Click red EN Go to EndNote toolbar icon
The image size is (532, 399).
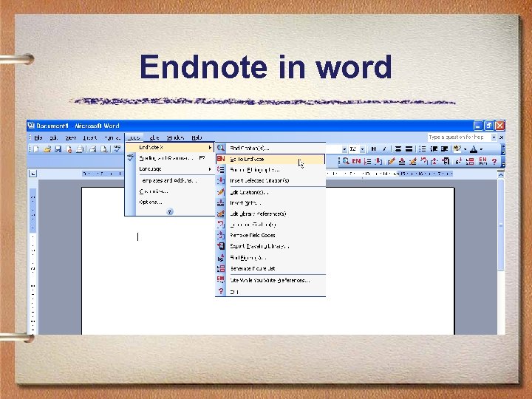pyautogui.click(x=356, y=161)
